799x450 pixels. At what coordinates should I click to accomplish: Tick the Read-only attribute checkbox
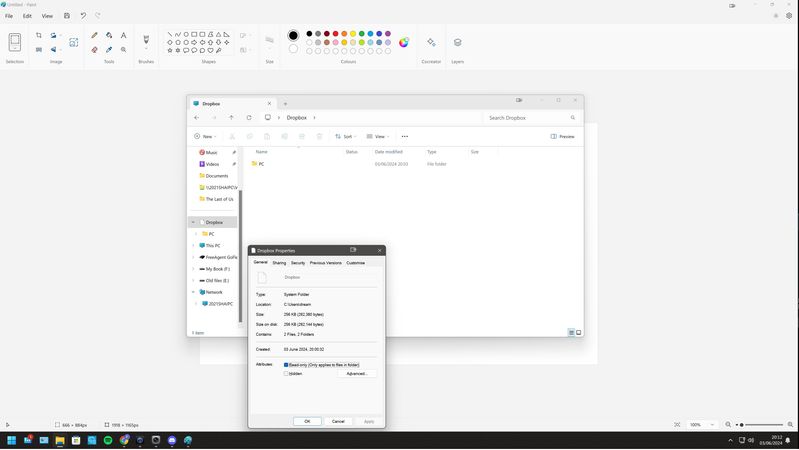click(286, 365)
